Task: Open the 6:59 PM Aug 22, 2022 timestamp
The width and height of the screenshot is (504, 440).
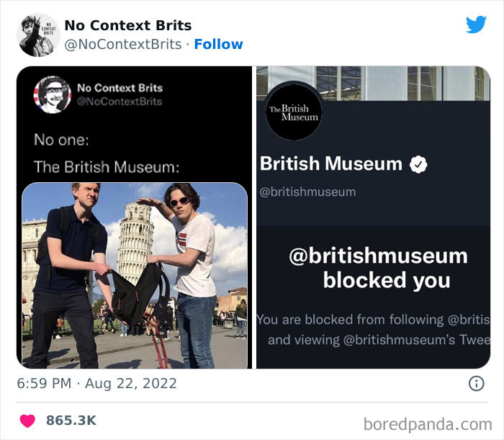Action: point(96,384)
